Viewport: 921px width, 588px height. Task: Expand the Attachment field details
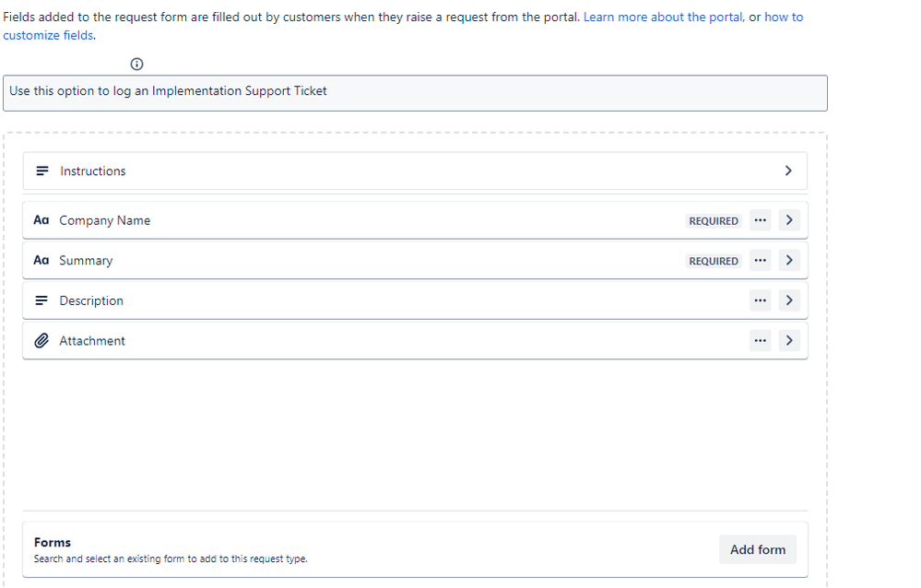coord(789,341)
